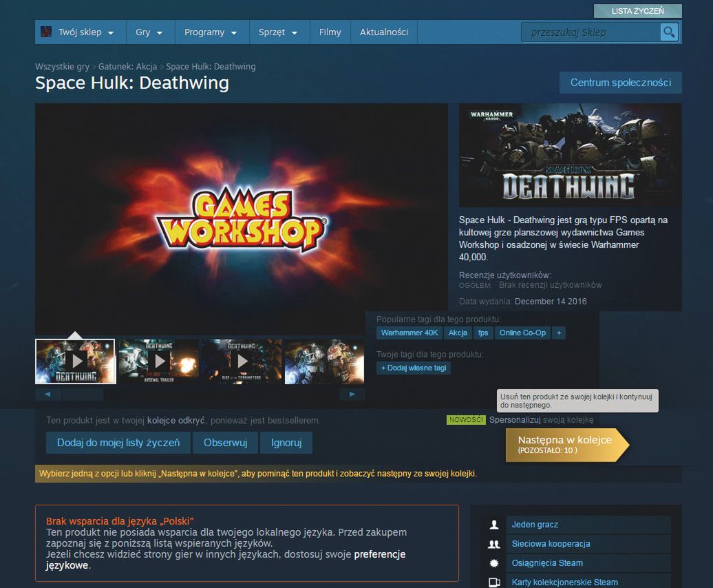Viewport: 713px width, 588px height.
Task: Play the Rise of the Terminators trailer thumbnail
Action: coord(242,361)
